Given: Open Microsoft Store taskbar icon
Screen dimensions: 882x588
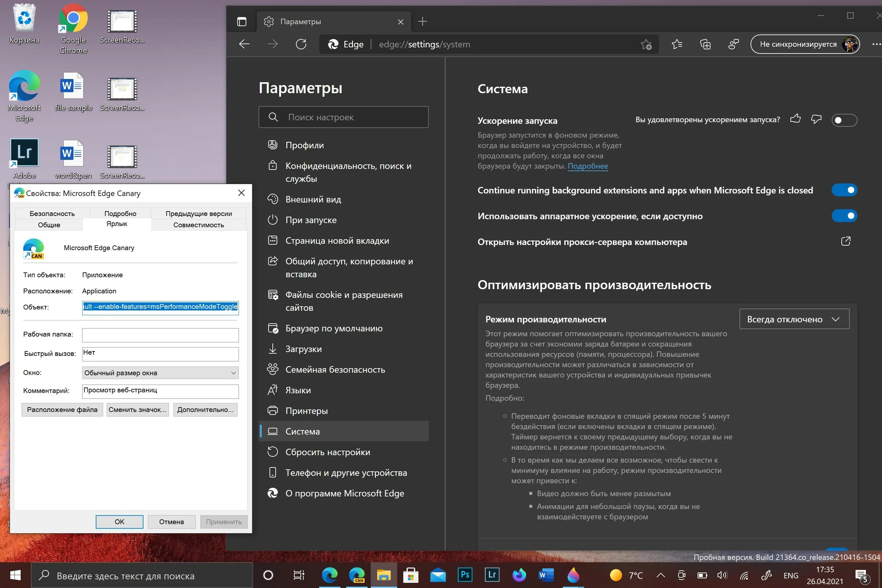Looking at the screenshot, I should tap(411, 575).
